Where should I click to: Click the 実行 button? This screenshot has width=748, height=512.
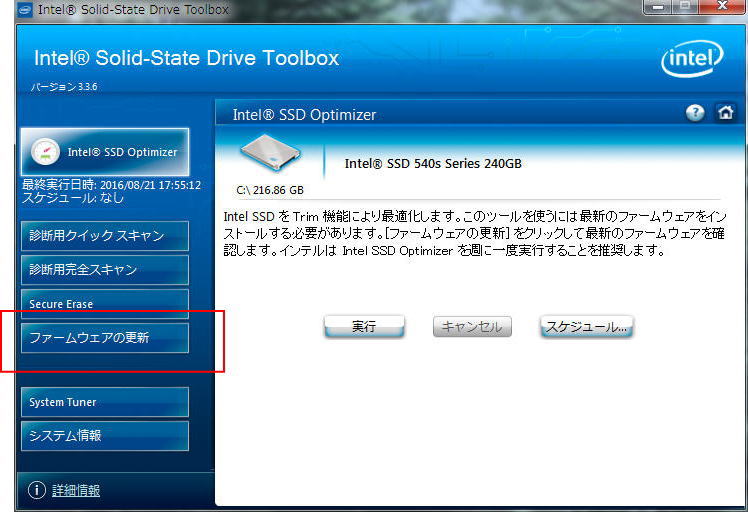[x=364, y=327]
